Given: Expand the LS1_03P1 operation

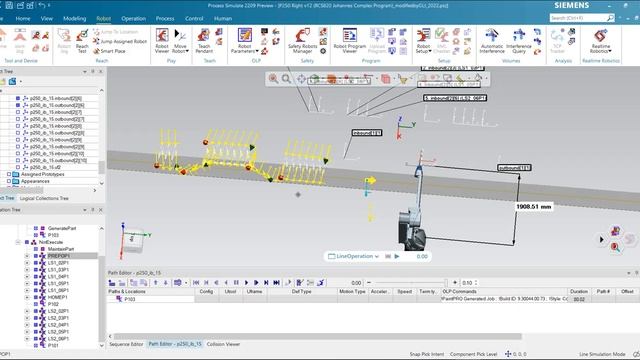Looking at the screenshot, I should [x=27, y=270].
